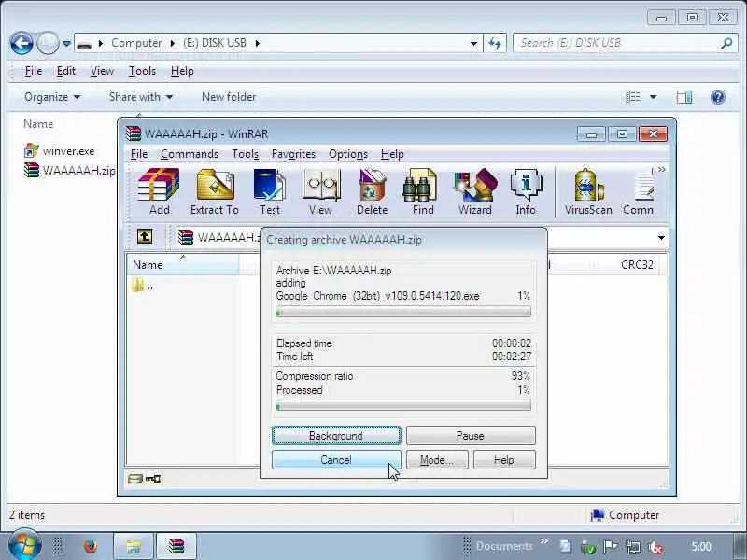The image size is (747, 560).
Task: Click the key password icon in WinRAR status bar
Action: [153, 479]
